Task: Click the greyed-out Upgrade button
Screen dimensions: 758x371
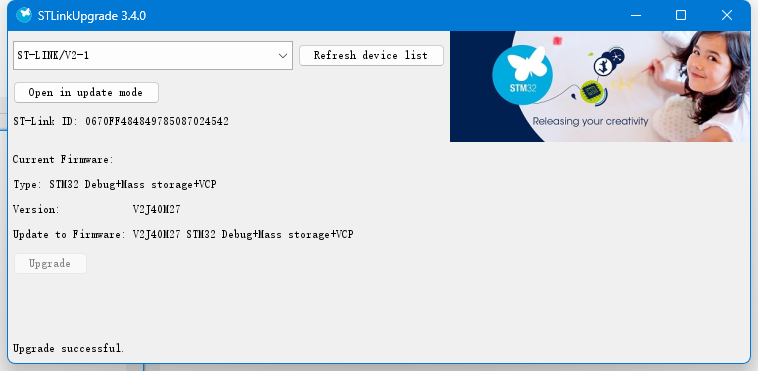Action: (50, 264)
